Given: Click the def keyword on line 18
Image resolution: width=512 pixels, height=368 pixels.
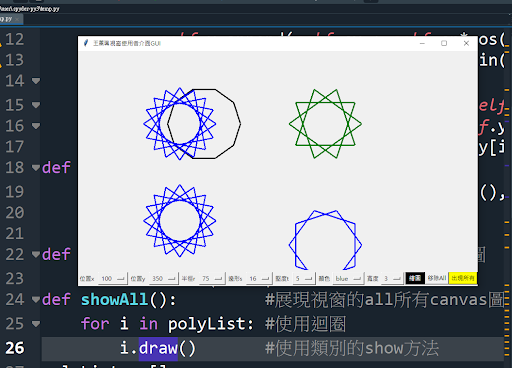Looking at the screenshot, I should coord(56,167).
